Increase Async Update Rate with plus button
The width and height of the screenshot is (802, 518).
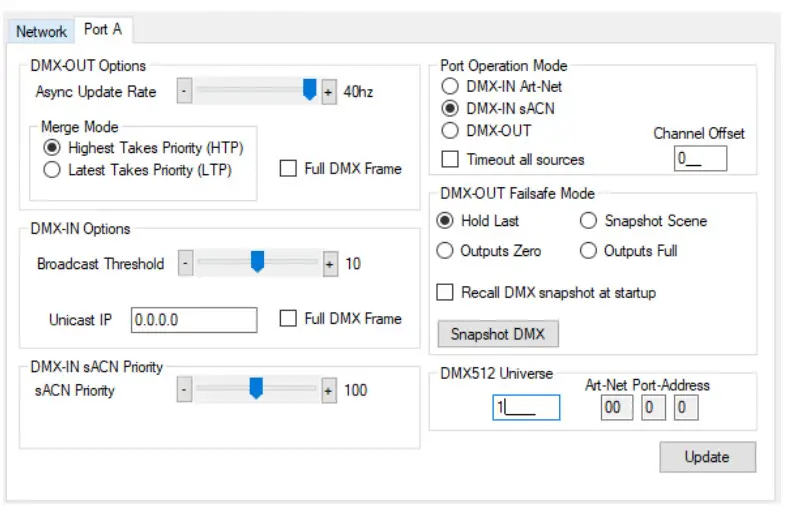click(x=328, y=92)
